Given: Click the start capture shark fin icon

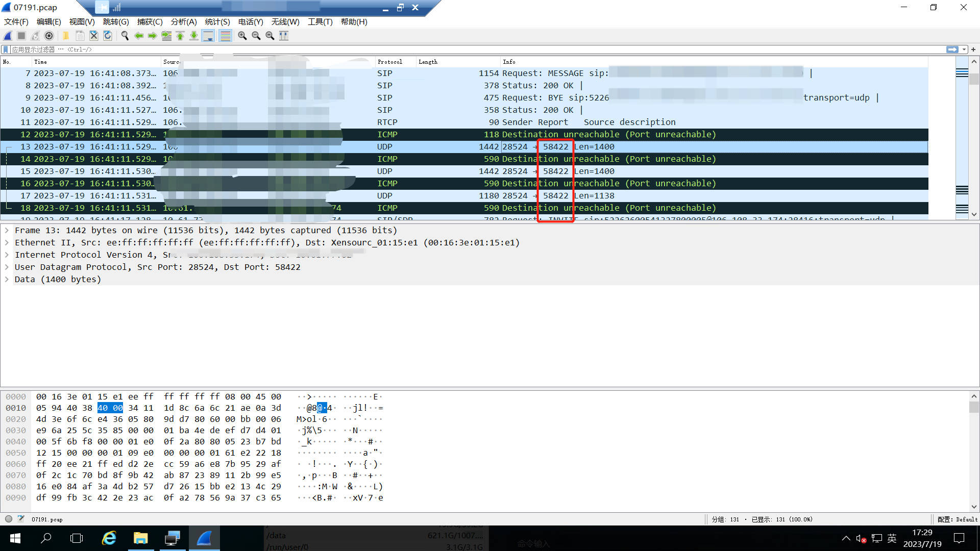Looking at the screenshot, I should 8,36.
